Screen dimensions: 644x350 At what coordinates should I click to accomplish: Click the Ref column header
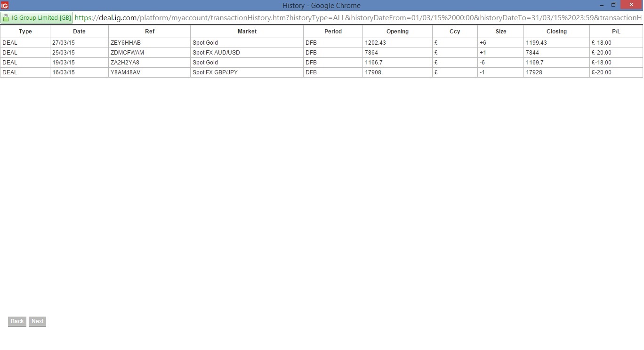tap(150, 32)
